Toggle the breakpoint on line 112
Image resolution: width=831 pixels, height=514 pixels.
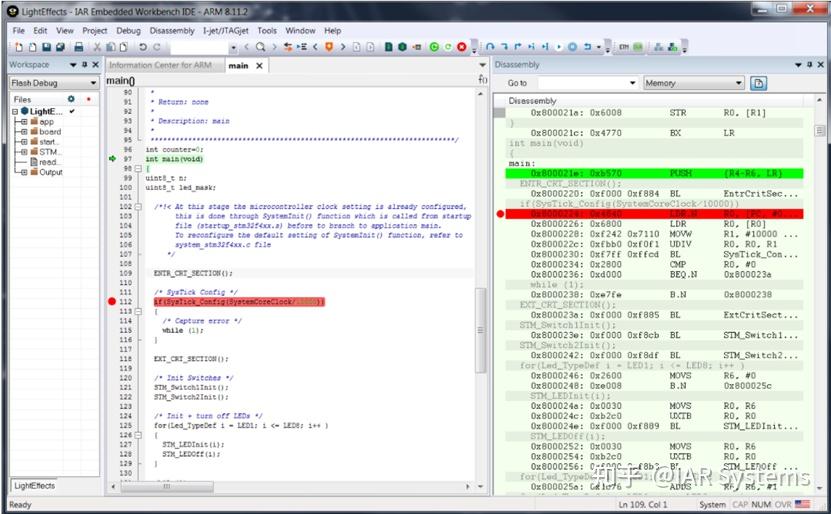(x=112, y=301)
